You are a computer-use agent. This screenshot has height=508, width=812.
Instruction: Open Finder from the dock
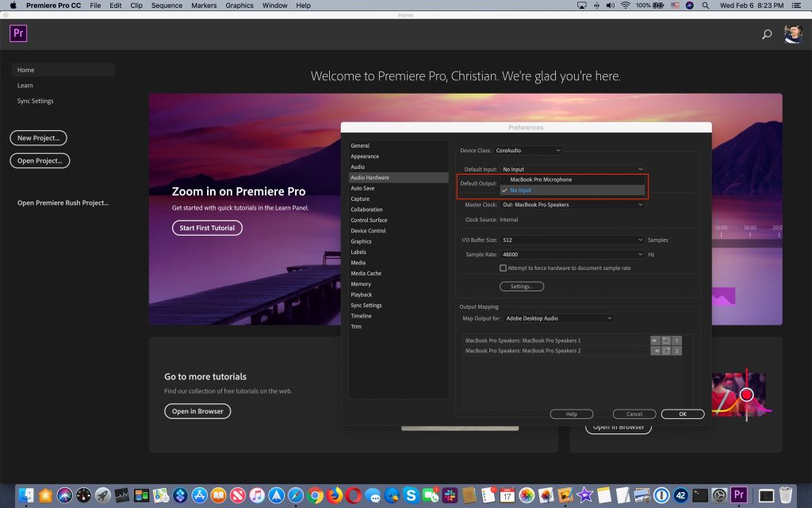point(26,495)
